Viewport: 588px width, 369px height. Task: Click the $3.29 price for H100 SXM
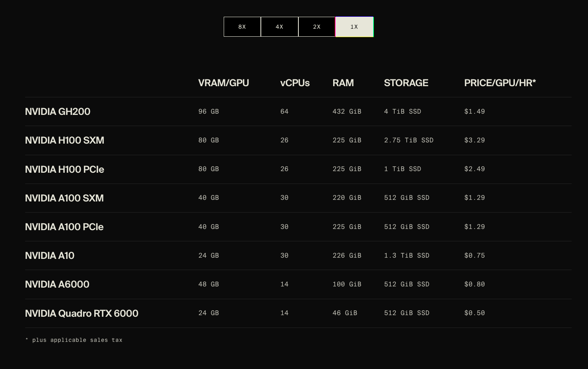coord(475,140)
